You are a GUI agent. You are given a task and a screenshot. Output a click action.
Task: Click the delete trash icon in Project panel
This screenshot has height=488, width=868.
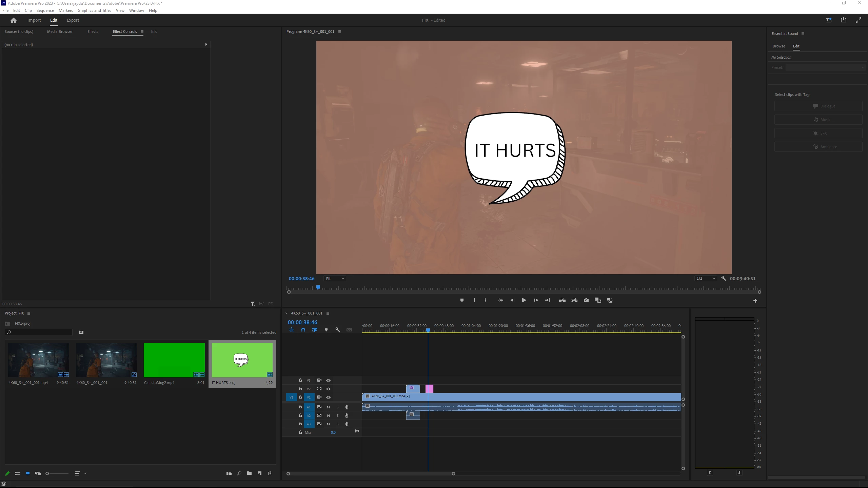point(270,473)
